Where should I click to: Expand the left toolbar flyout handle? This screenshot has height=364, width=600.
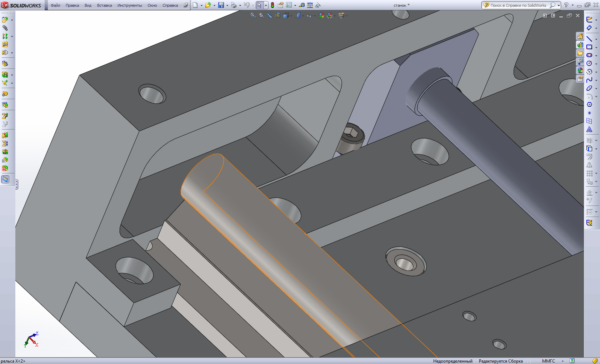[x=16, y=184]
